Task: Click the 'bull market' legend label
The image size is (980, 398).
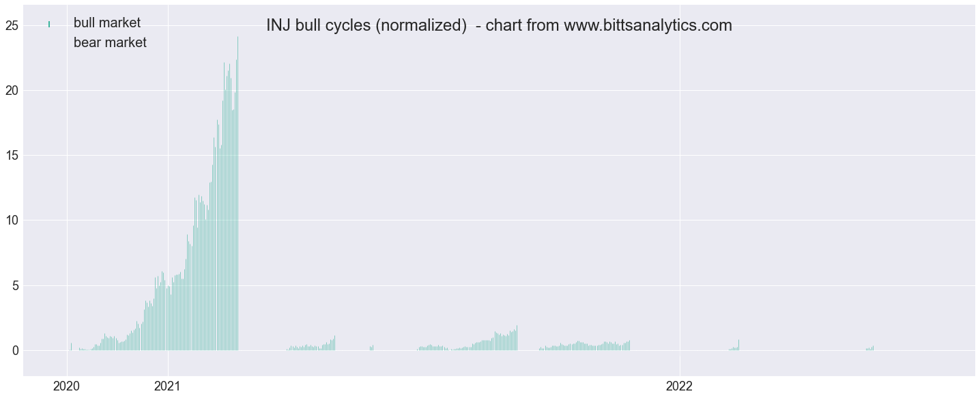Action: (107, 23)
